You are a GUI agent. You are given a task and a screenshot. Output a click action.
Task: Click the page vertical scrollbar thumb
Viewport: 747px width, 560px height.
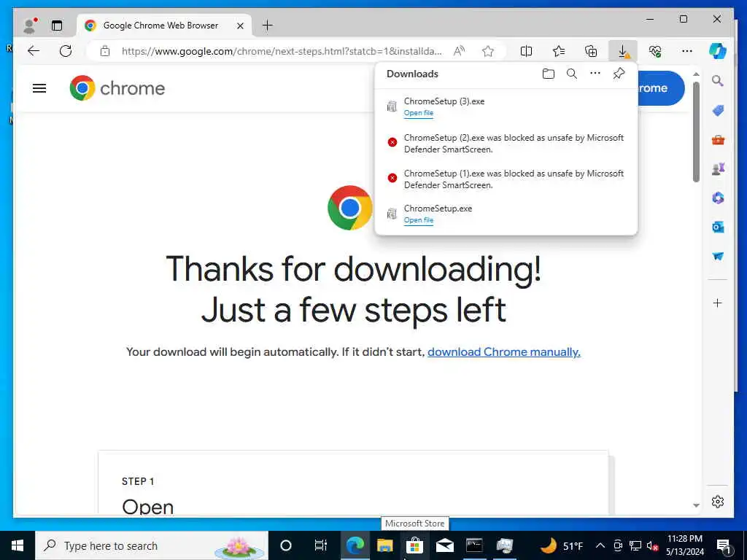coord(696,133)
